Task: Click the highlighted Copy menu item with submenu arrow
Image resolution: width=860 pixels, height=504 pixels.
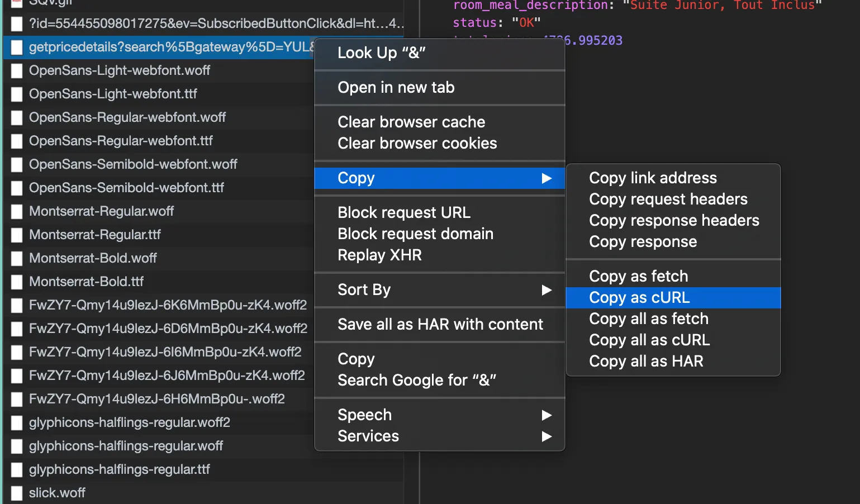Action: (x=439, y=178)
